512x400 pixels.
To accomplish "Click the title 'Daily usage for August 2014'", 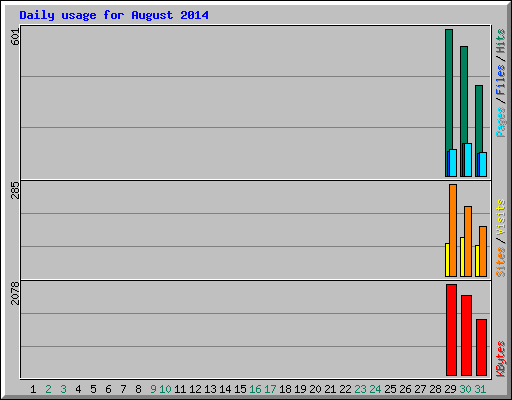I will click(114, 16).
